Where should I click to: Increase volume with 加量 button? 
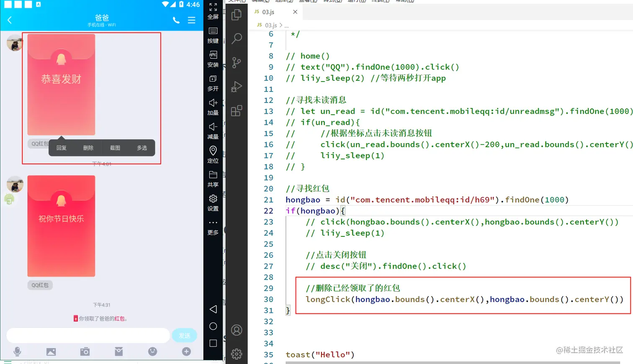coord(213,107)
